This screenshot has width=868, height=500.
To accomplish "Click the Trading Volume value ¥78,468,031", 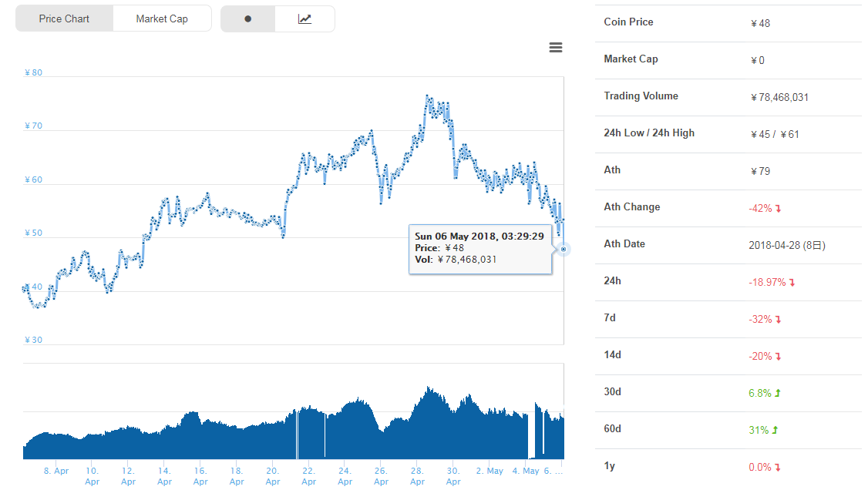I will 779,97.
